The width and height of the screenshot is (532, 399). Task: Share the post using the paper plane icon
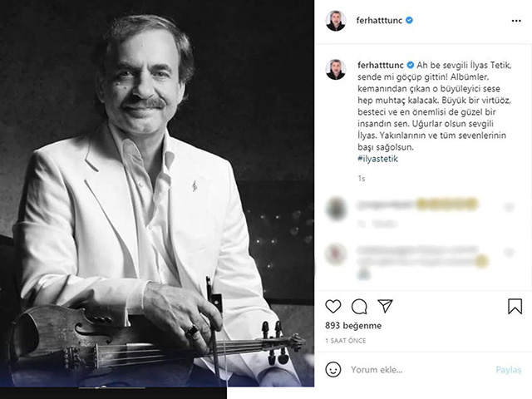(385, 306)
